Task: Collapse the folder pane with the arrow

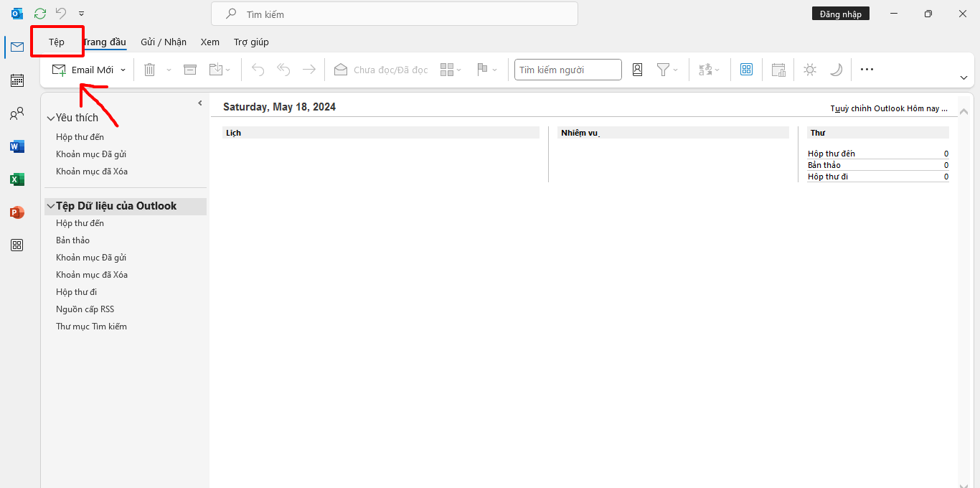Action: click(x=200, y=103)
